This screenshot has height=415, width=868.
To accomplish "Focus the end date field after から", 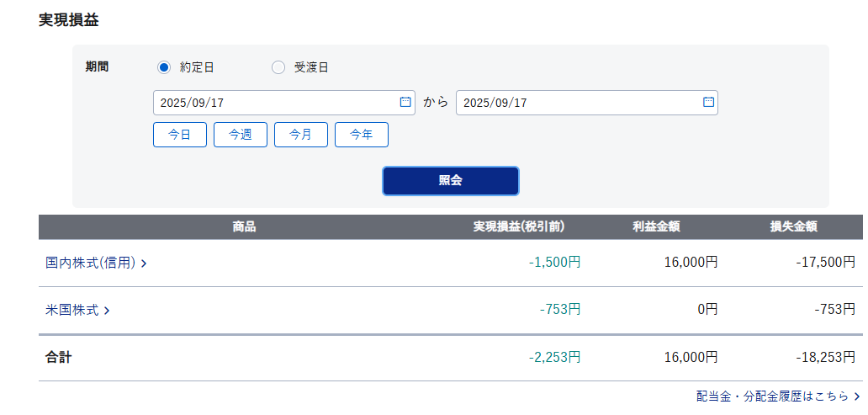I will [576, 103].
